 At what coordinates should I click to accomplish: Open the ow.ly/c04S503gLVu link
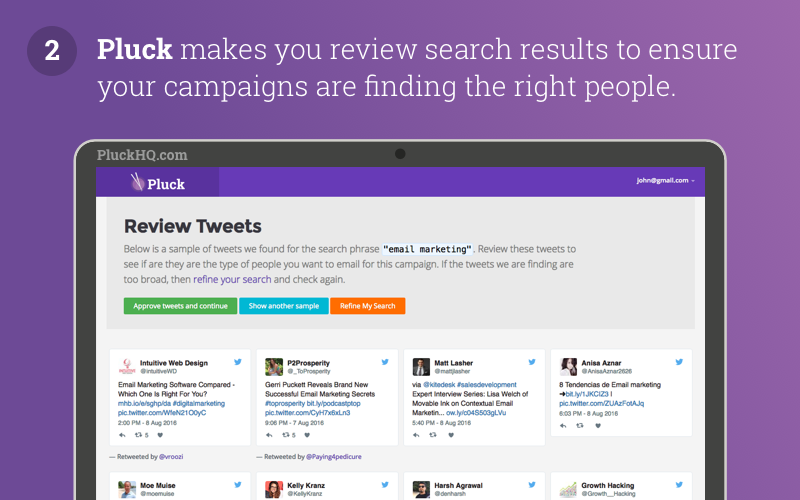coord(476,412)
